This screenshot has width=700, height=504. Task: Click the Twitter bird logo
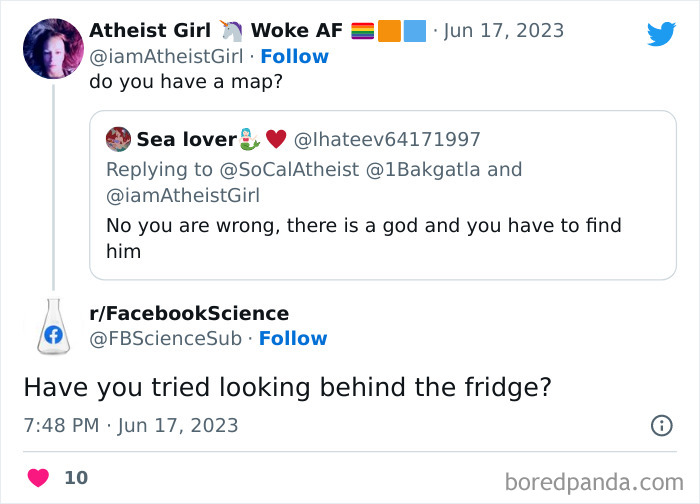point(661,34)
